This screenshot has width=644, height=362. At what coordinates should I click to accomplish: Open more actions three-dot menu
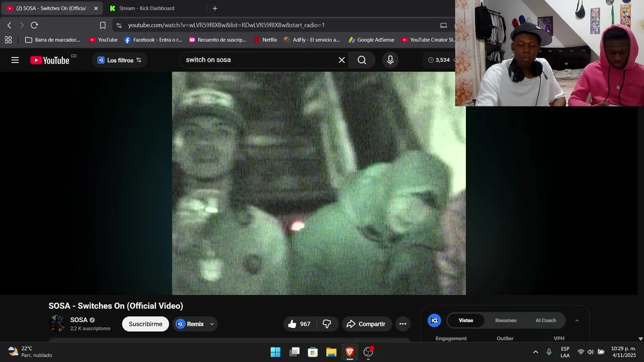(x=403, y=324)
